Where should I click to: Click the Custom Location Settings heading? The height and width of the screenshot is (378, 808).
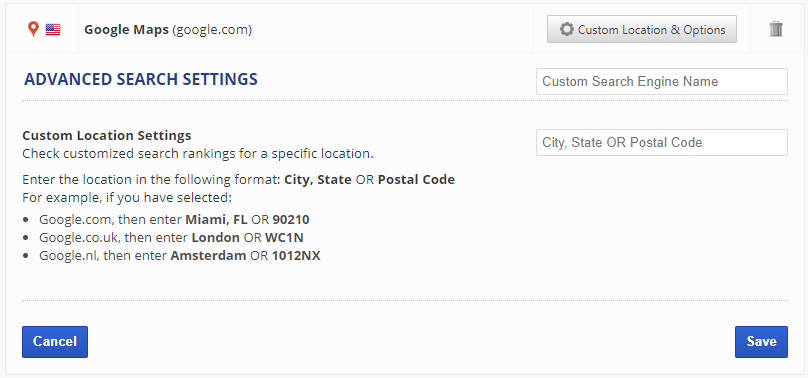click(107, 135)
